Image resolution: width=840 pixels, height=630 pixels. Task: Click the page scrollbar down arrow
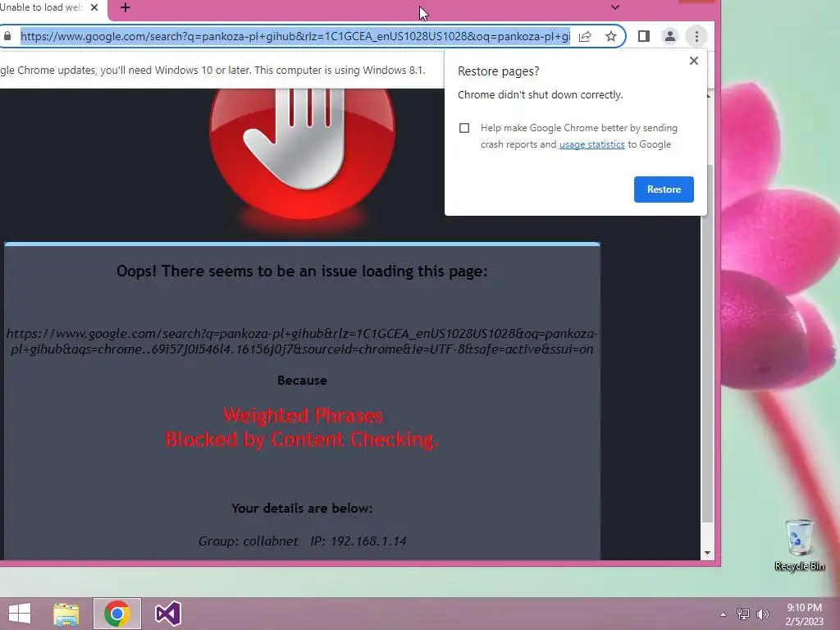click(x=708, y=553)
